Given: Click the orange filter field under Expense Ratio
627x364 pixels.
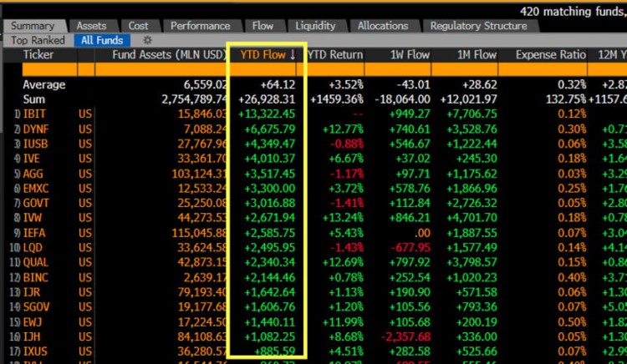Looking at the screenshot, I should point(543,70).
